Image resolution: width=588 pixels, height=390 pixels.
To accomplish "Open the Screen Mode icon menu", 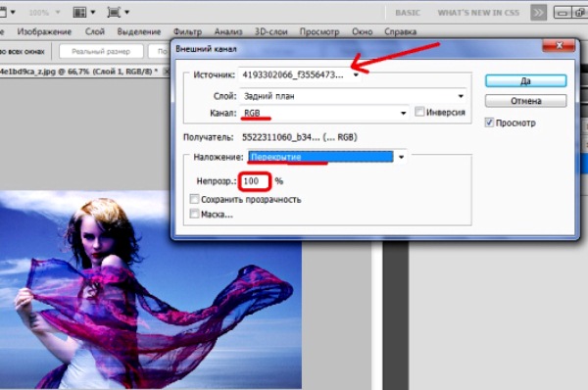I will [118, 13].
